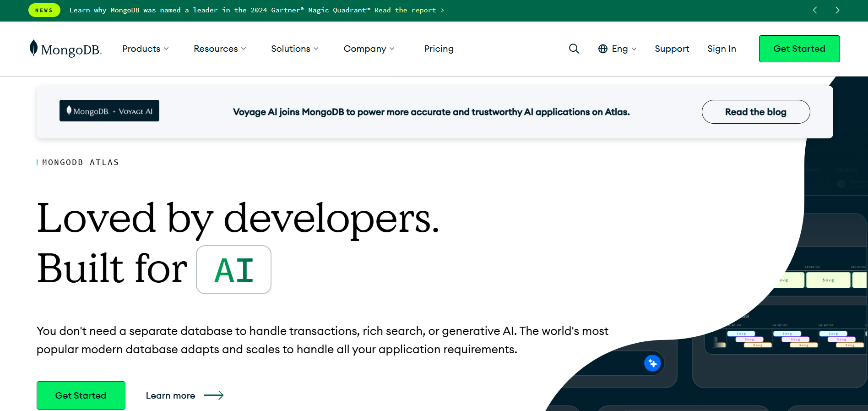Go to next news item arrow

(837, 10)
